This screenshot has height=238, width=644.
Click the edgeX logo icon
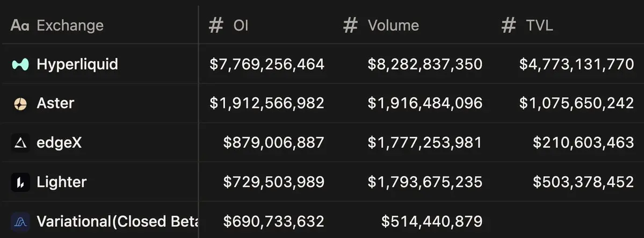(x=20, y=143)
